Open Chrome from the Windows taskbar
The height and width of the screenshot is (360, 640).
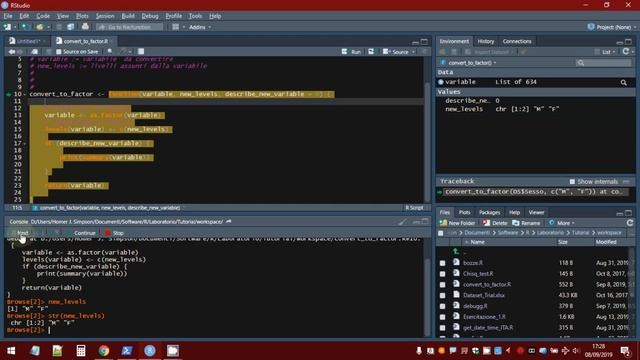pyautogui.click(x=104, y=350)
